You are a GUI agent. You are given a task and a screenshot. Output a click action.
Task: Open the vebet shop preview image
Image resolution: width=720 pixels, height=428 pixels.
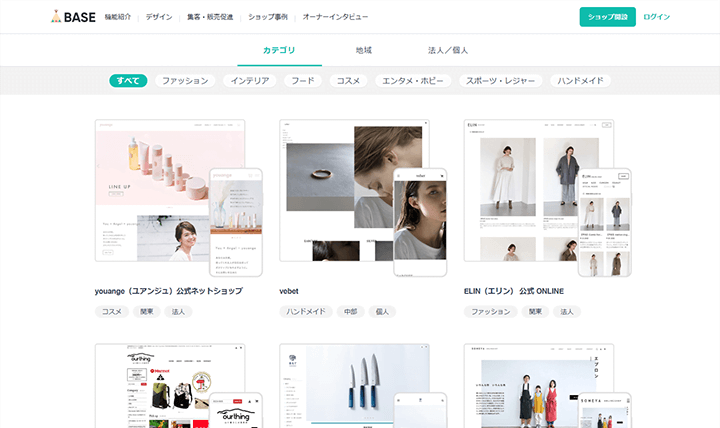362,197
